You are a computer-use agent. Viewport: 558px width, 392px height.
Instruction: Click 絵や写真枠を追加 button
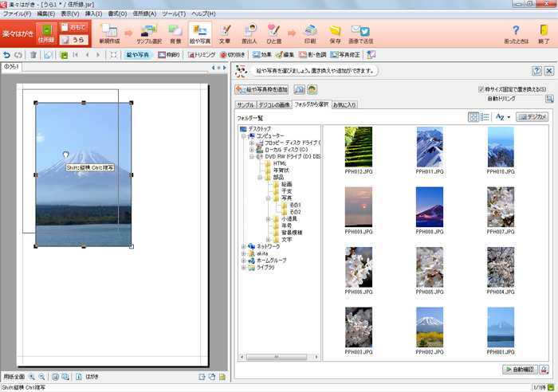(261, 89)
